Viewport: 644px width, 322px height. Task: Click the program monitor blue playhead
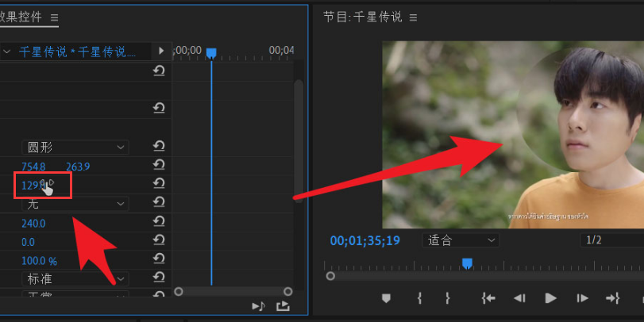467,263
